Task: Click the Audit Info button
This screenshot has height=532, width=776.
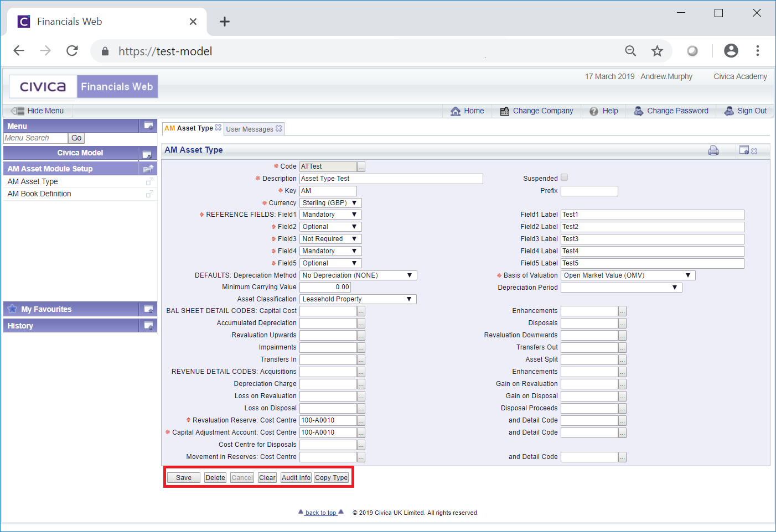Action: (x=296, y=478)
